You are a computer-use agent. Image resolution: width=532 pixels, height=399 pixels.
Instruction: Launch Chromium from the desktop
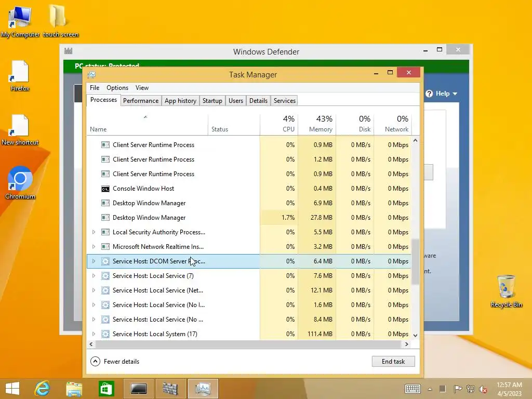20,183
